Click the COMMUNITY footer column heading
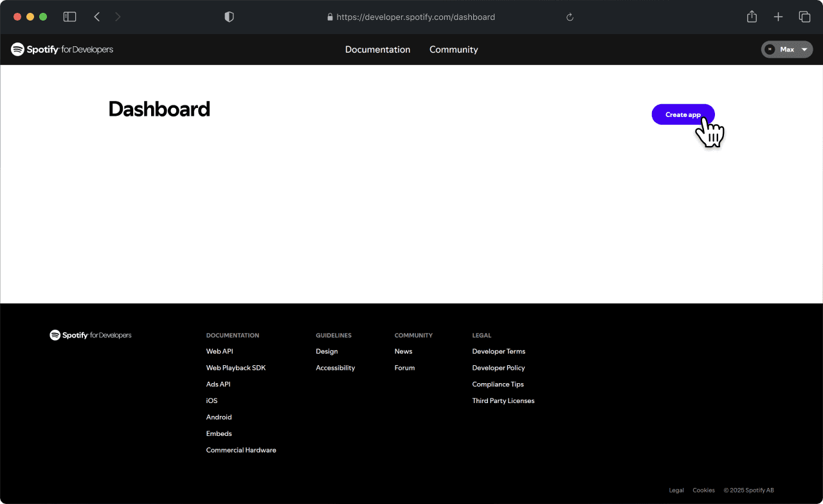Viewport: 823px width, 504px height. [413, 336]
